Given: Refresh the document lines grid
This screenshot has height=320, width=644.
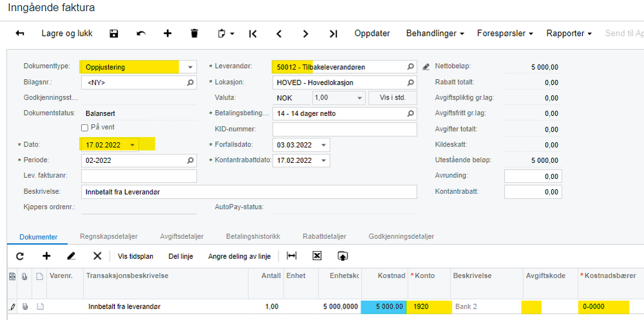Looking at the screenshot, I should coord(20,256).
